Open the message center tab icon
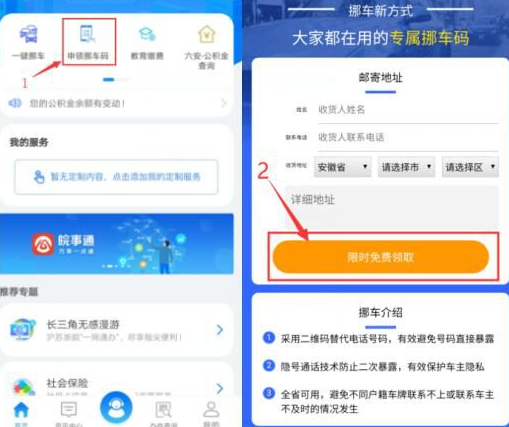Screen dimensions: 509x427 click(x=69, y=410)
